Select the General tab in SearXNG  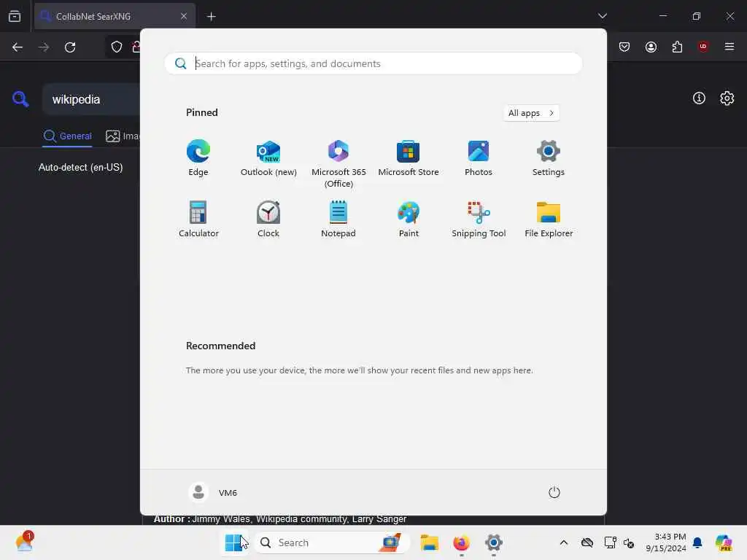(x=67, y=136)
